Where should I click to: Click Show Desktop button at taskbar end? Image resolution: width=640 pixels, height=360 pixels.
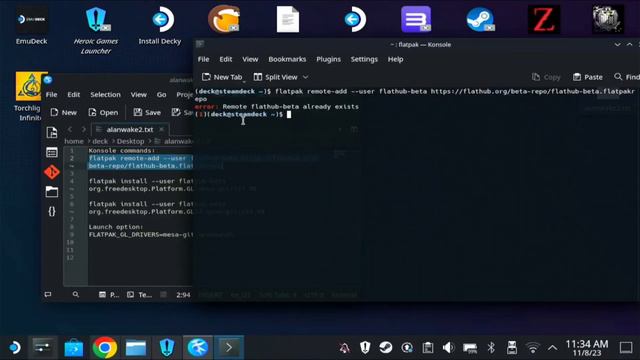(626, 348)
